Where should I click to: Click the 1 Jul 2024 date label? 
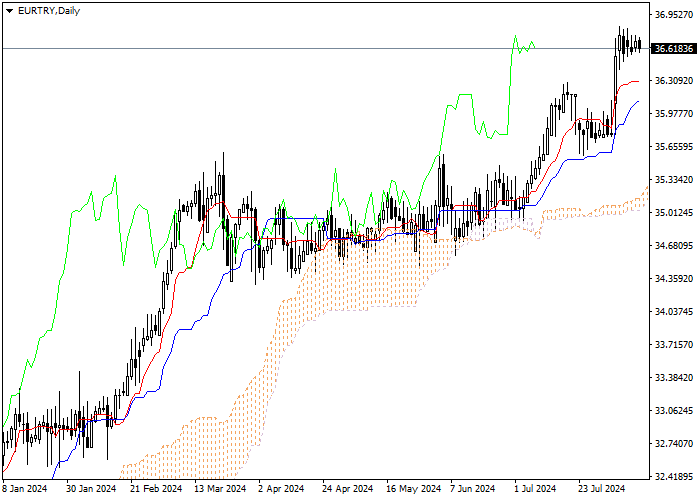tap(535, 489)
